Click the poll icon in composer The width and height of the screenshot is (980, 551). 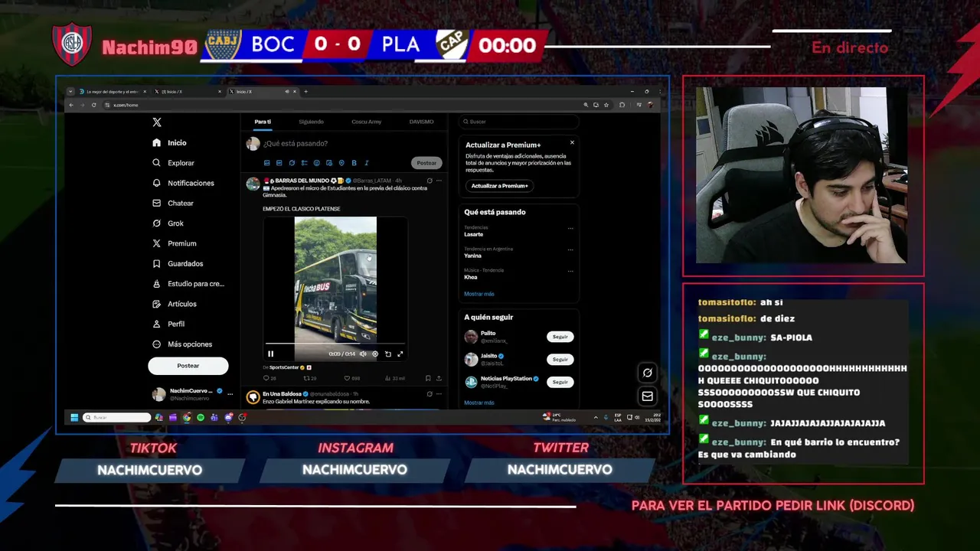pos(304,163)
